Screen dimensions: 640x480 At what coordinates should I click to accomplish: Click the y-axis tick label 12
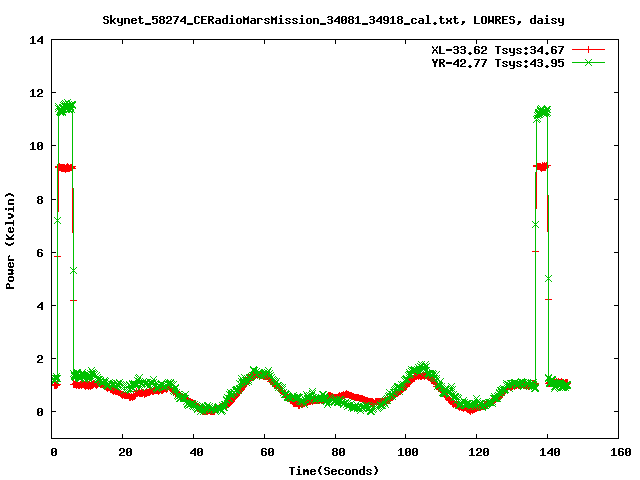click(x=36, y=93)
